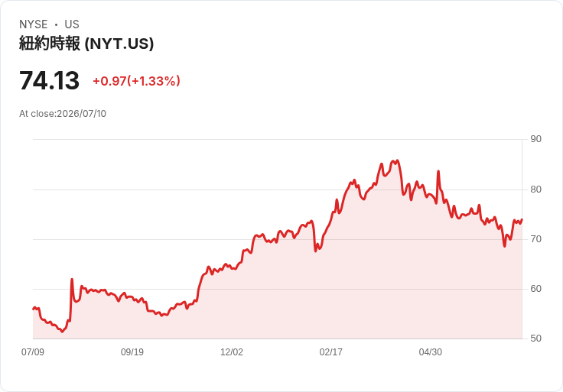Click the 12/02 x-axis date label
This screenshot has width=563, height=392.
coord(232,352)
